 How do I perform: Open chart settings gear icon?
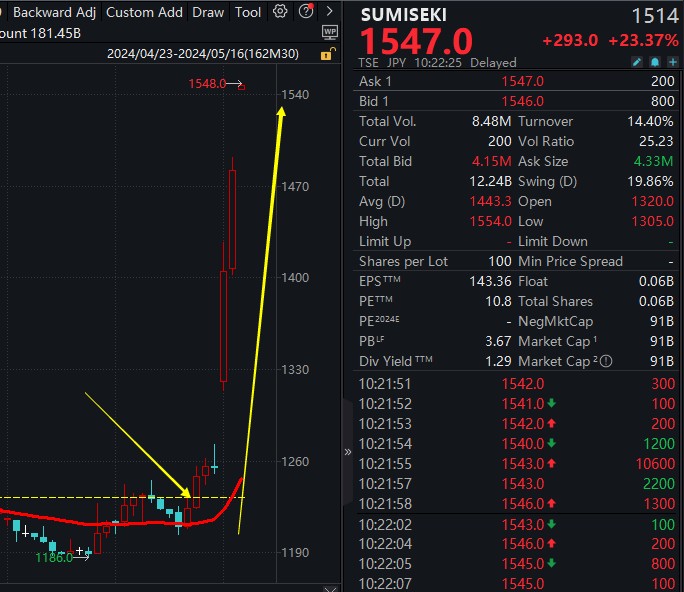click(x=280, y=11)
